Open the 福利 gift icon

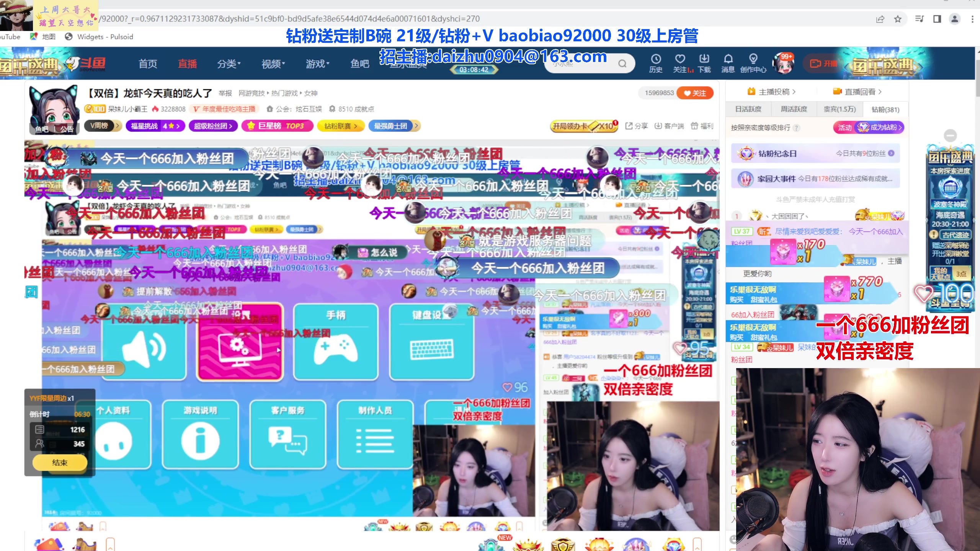click(702, 126)
